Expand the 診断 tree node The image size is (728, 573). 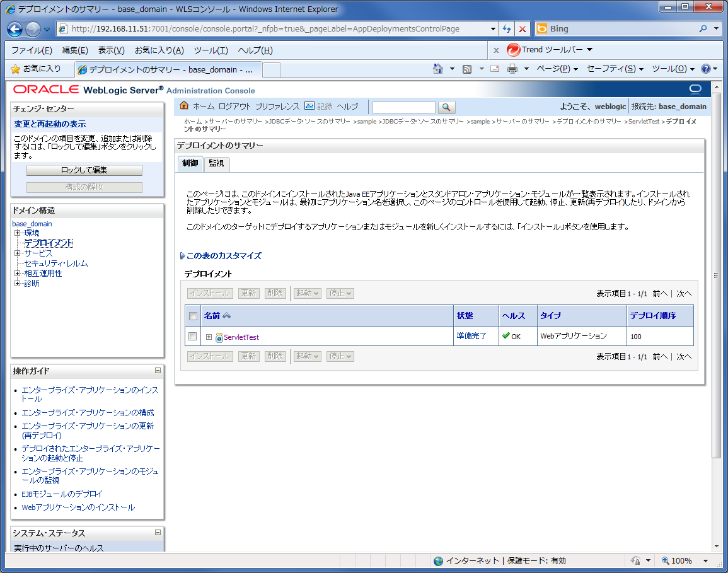(17, 283)
